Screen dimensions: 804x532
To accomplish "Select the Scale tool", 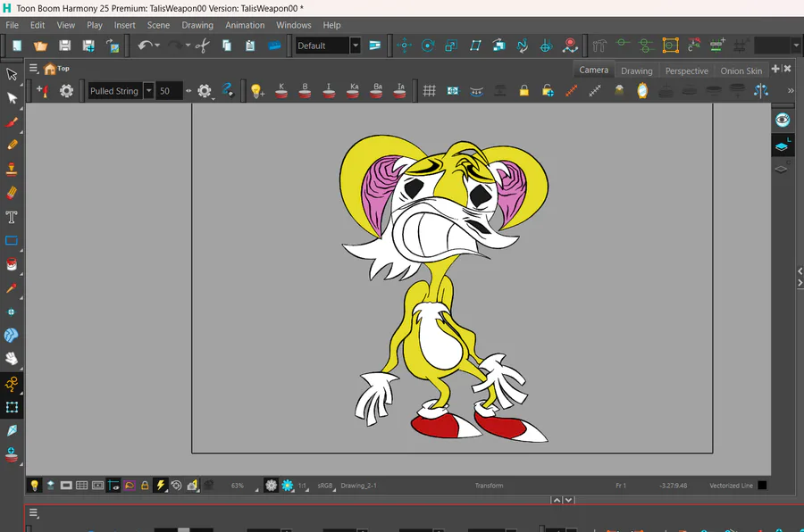I will 451,46.
